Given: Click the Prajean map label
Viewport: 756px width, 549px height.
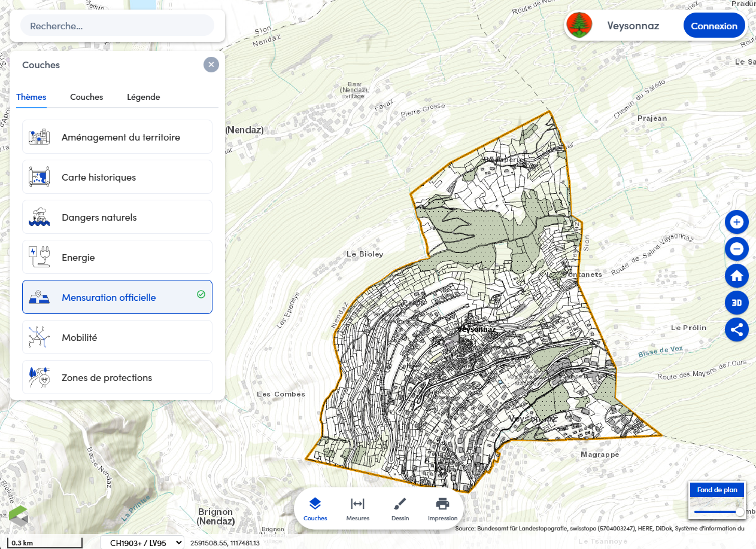Looking at the screenshot, I should pos(652,118).
